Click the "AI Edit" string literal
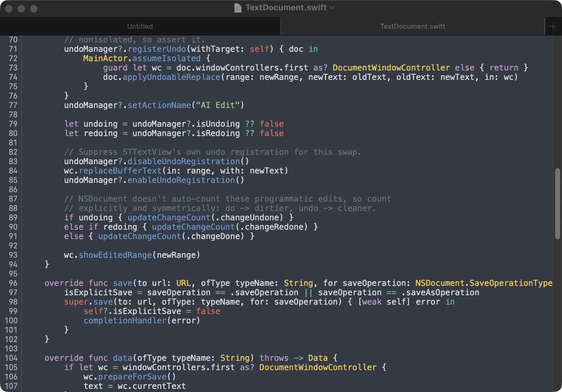 click(218, 105)
